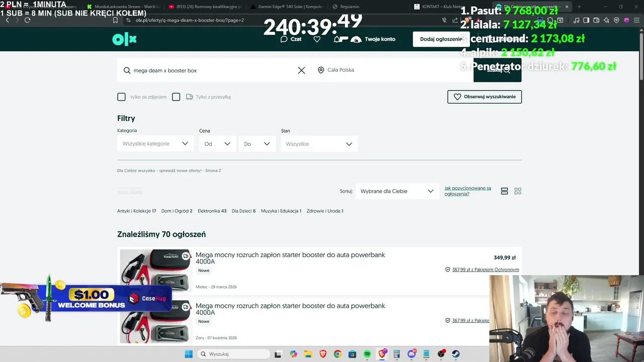Screen dimensions: 644x362
Task: Switch to KONTAKT – Klub tab
Action: pyautogui.click(x=439, y=7)
